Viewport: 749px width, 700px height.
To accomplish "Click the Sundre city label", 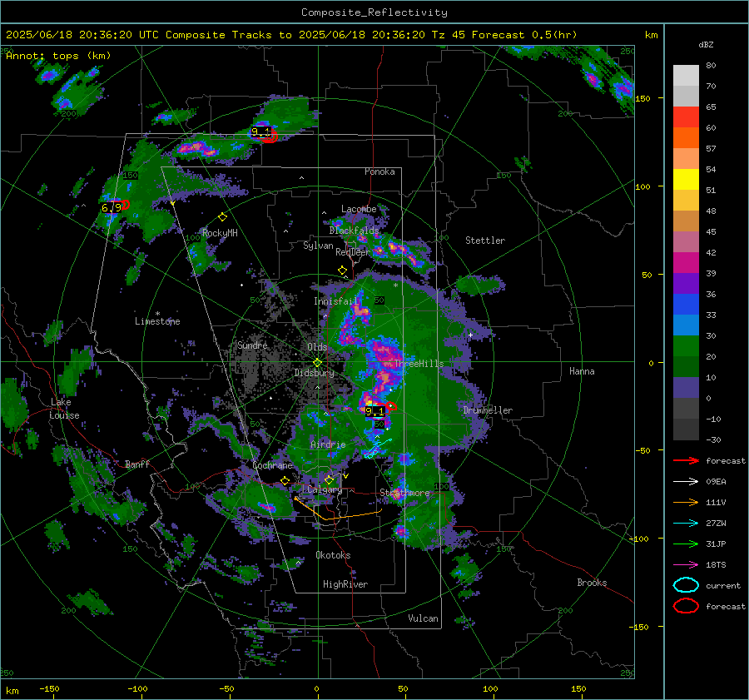I will (252, 345).
